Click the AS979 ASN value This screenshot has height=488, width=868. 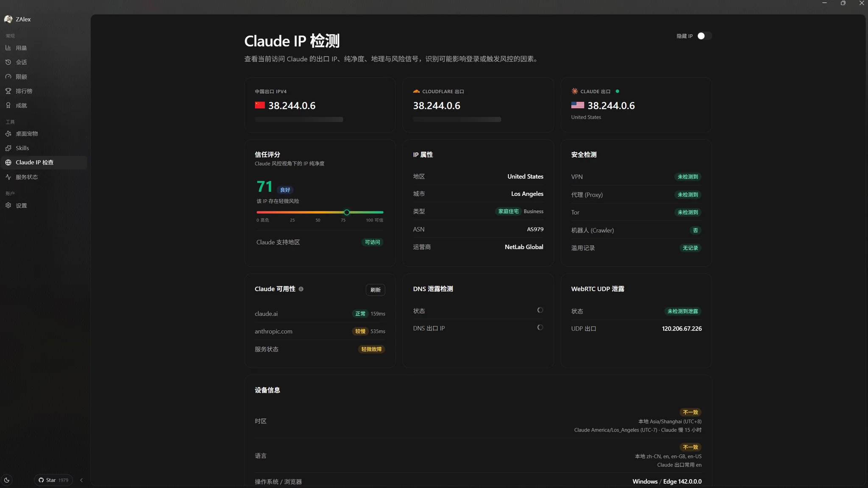(535, 229)
